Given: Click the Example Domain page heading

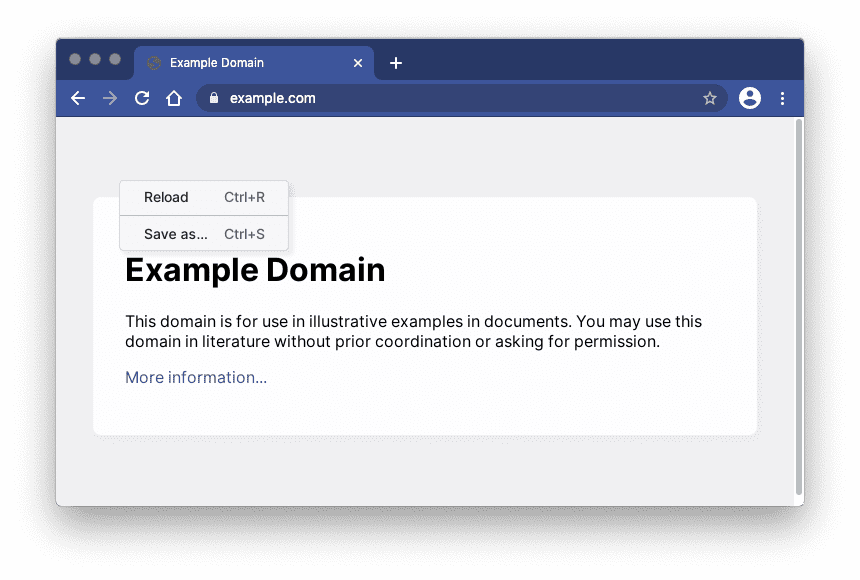Looking at the screenshot, I should pyautogui.click(x=255, y=270).
